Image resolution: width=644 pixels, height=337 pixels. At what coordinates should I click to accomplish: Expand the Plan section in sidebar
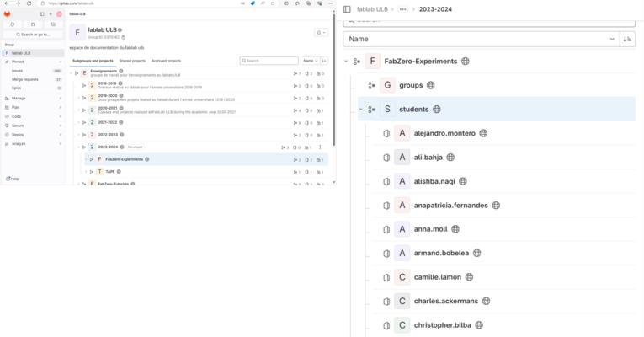pyautogui.click(x=33, y=107)
